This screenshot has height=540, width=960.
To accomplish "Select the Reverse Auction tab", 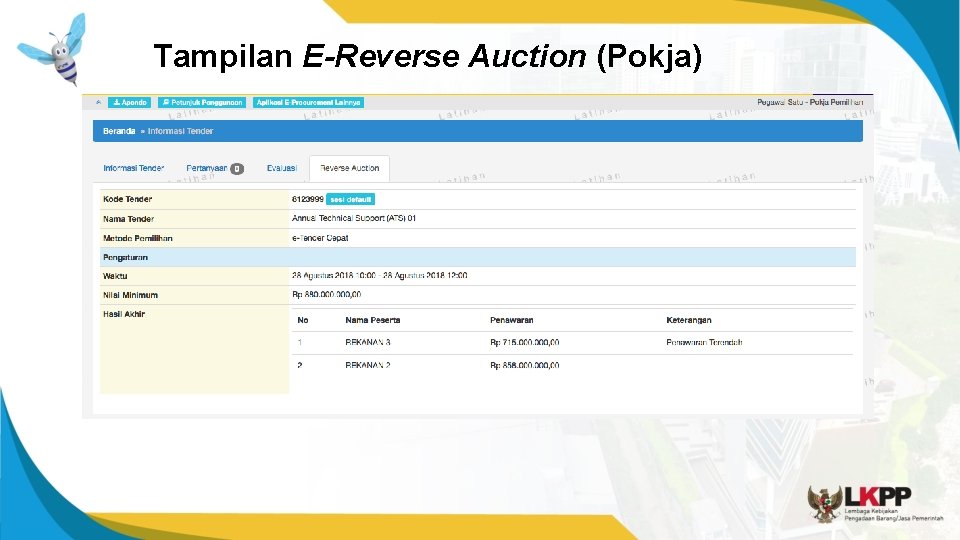I will [x=350, y=168].
